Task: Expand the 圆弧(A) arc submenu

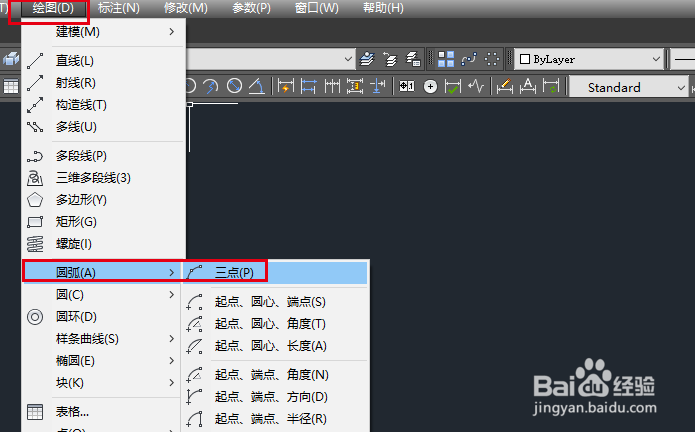Action: pos(102,272)
